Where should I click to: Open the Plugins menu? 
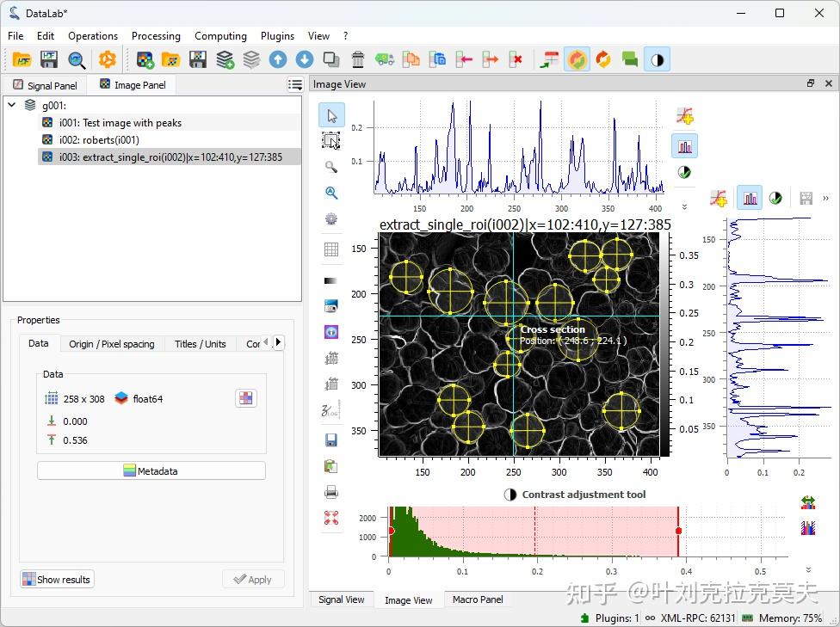(277, 36)
